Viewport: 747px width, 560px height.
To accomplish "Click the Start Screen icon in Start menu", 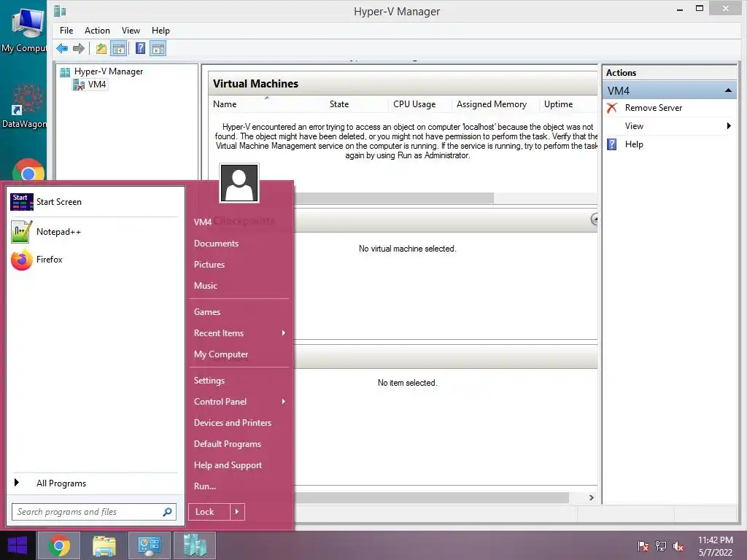I will pyautogui.click(x=22, y=202).
